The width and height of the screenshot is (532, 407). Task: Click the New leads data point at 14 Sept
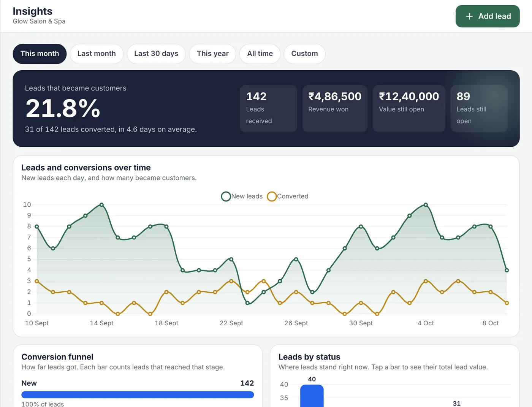pyautogui.click(x=101, y=205)
